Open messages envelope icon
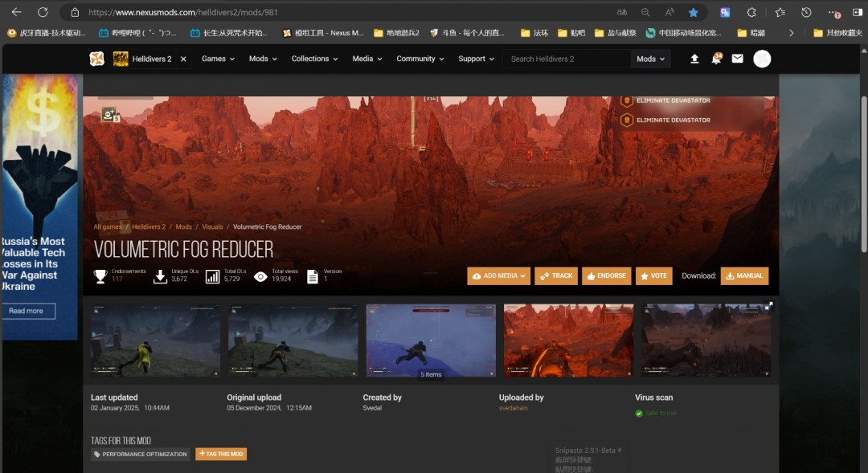Screen dimensions: 868x473 [737, 59]
